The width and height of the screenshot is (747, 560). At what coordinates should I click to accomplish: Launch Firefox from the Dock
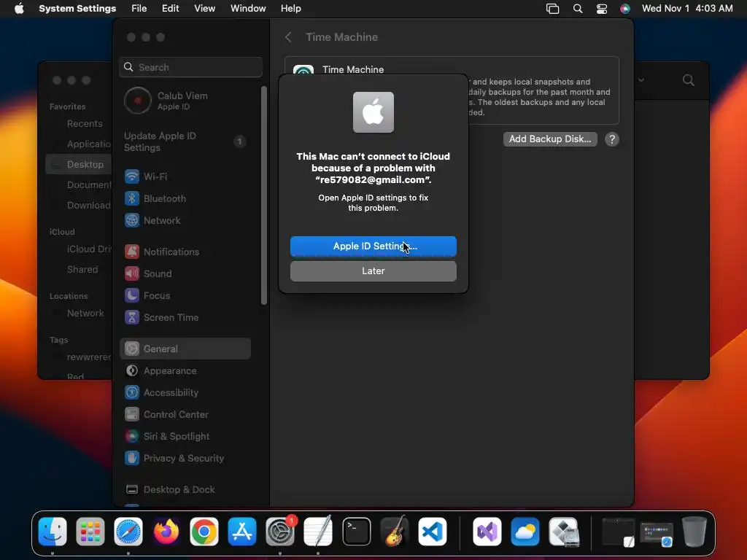click(x=166, y=532)
